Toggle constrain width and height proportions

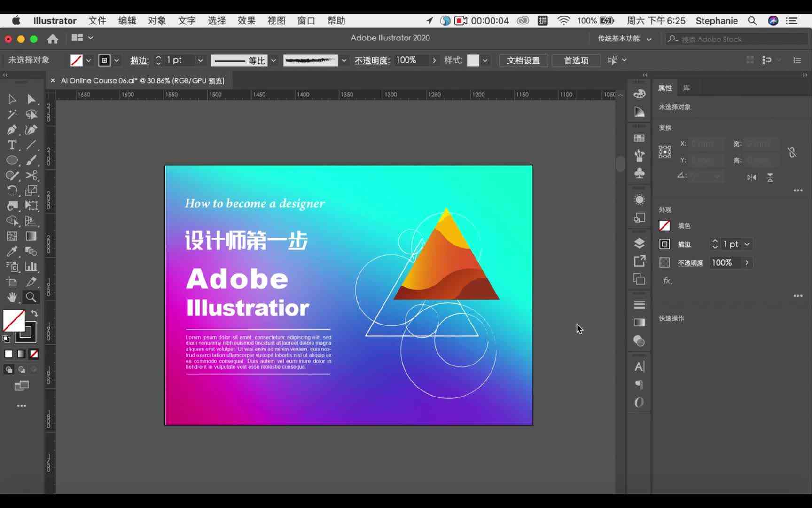(x=792, y=152)
